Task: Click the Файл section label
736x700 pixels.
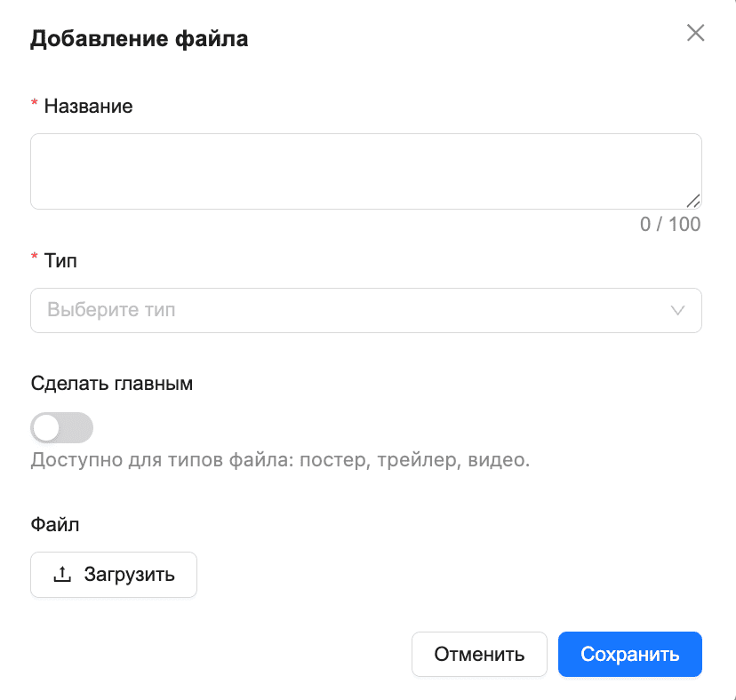Action: 55,524
